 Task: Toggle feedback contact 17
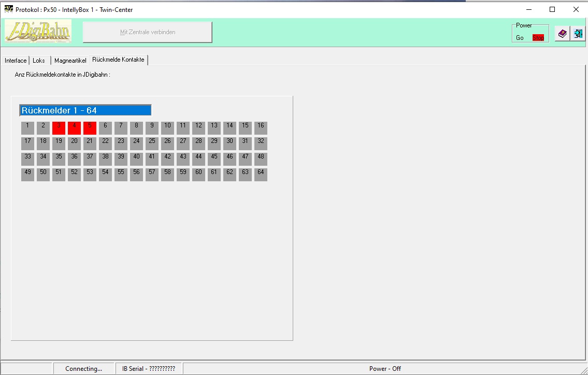point(28,143)
